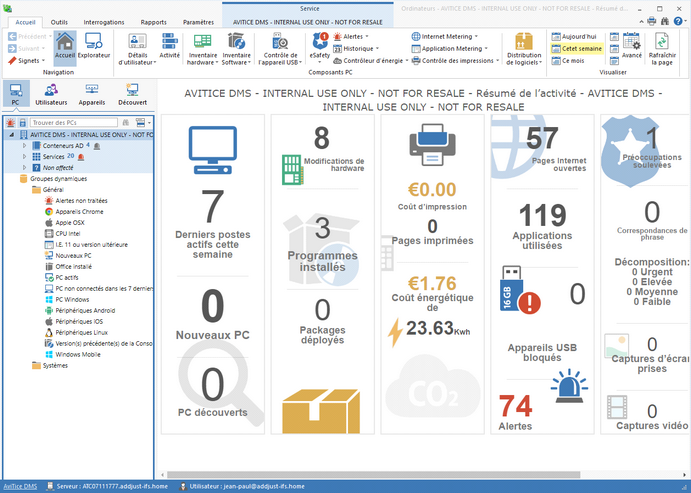
Task: Select Ce mois view period
Action: [x=568, y=61]
